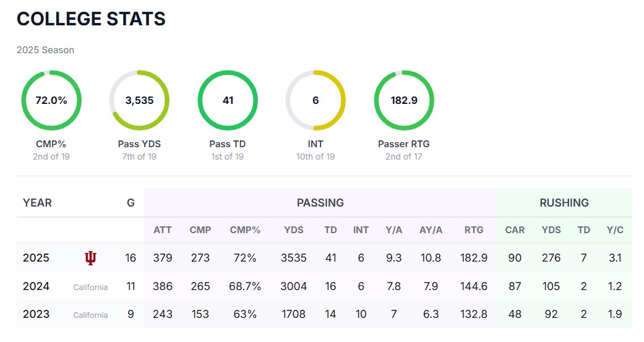Image resolution: width=644 pixels, height=342 pixels.
Task: Select the PASSING column group header
Action: pyautogui.click(x=320, y=203)
